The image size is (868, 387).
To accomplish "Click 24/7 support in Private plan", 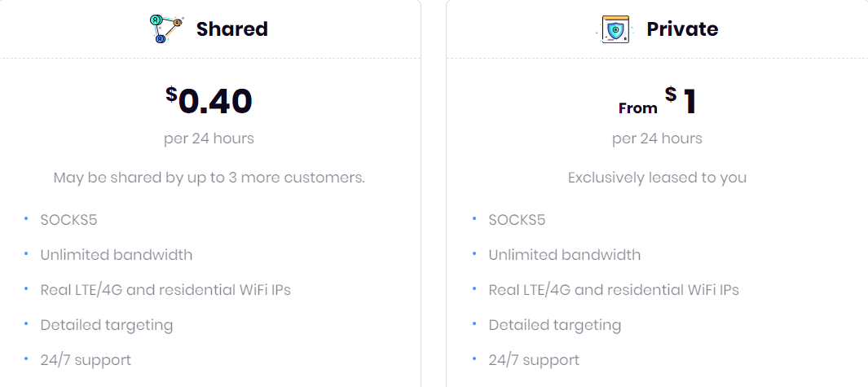I will pos(534,360).
